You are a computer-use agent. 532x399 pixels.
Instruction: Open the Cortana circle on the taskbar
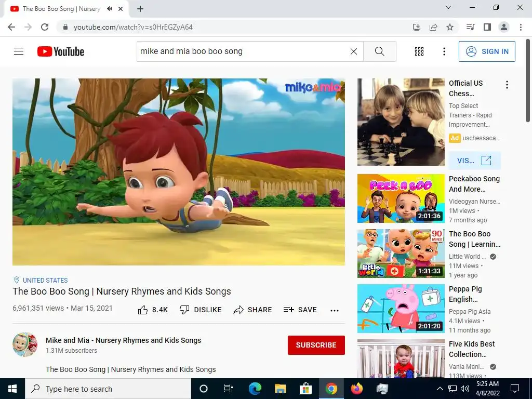[203, 389]
